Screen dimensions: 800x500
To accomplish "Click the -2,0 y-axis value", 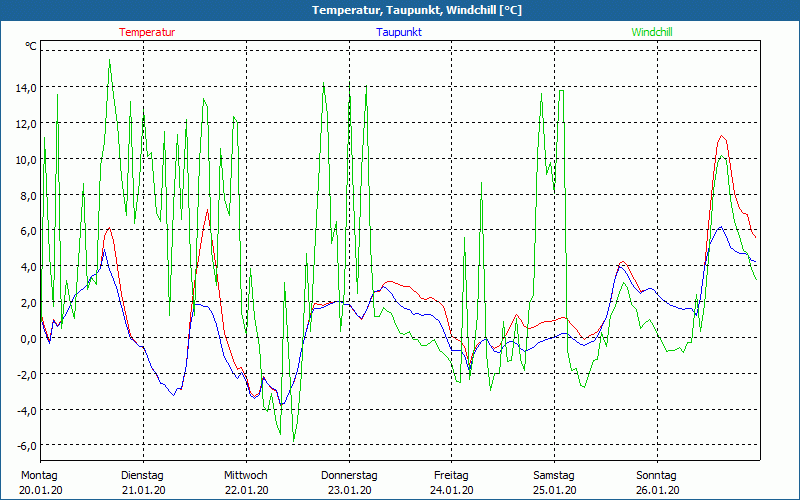I will (26, 375).
